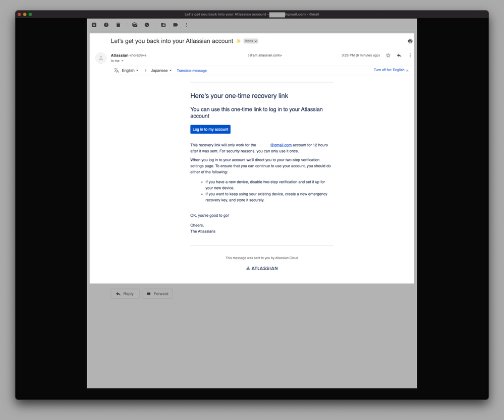Archive this email with the archive icon

[x=94, y=25]
